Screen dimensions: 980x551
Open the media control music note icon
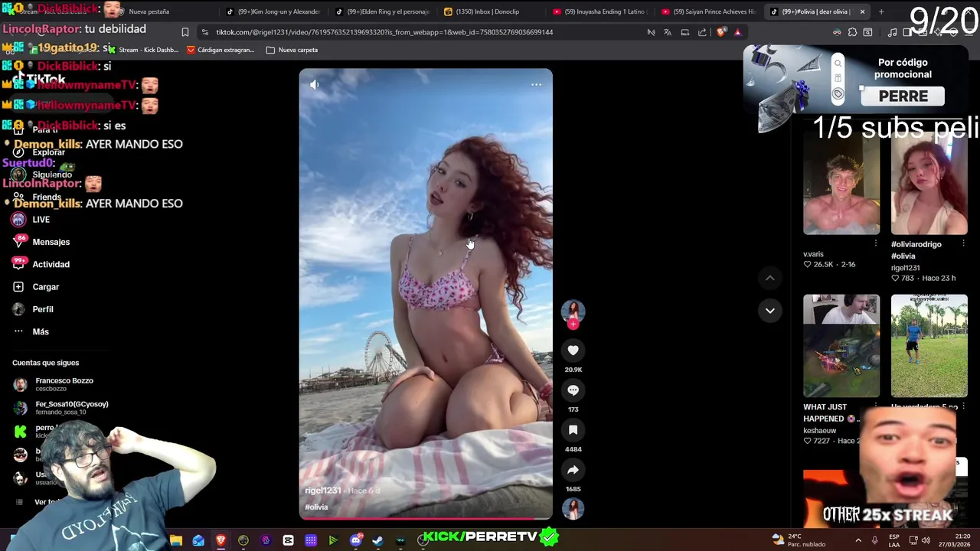[892, 32]
